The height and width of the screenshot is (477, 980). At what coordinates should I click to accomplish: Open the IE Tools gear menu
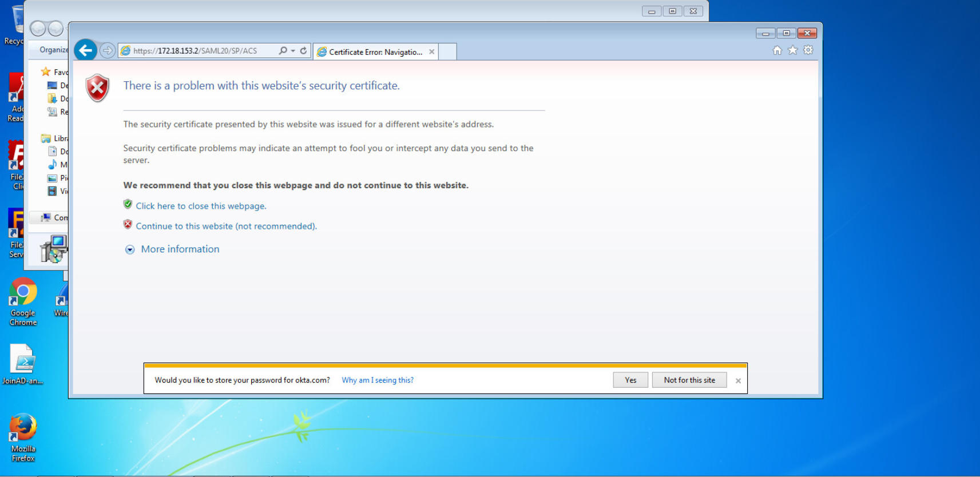coord(808,50)
